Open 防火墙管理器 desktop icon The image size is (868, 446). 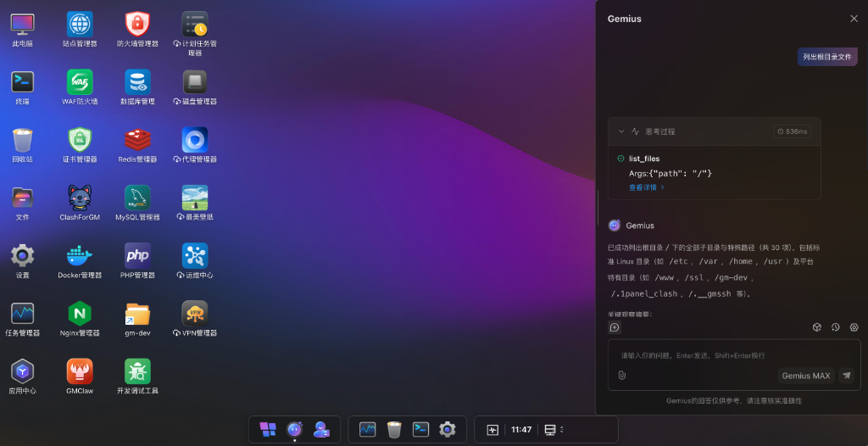click(137, 25)
